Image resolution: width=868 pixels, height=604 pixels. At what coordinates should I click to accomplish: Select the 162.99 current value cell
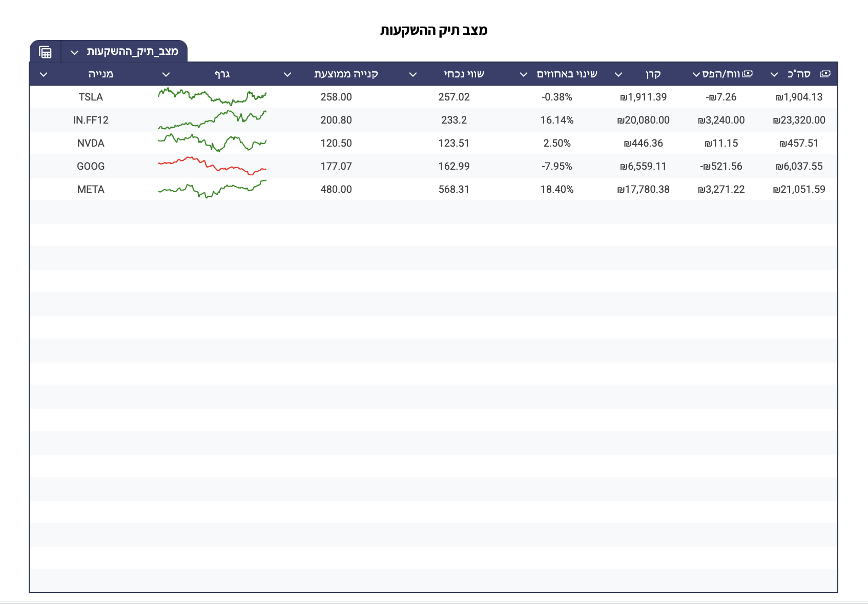454,166
